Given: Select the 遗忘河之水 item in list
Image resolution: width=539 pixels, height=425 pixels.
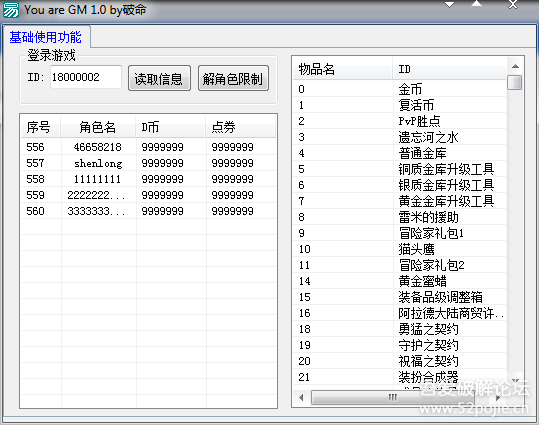Looking at the screenshot, I should 400,137.
